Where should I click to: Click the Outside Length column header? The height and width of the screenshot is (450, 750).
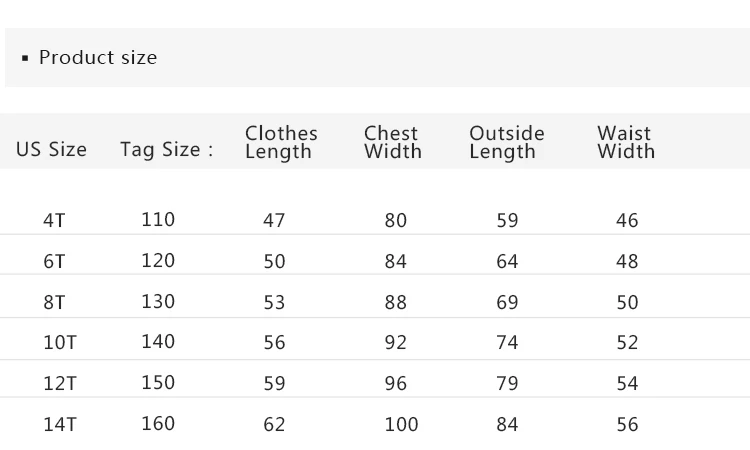(x=507, y=142)
